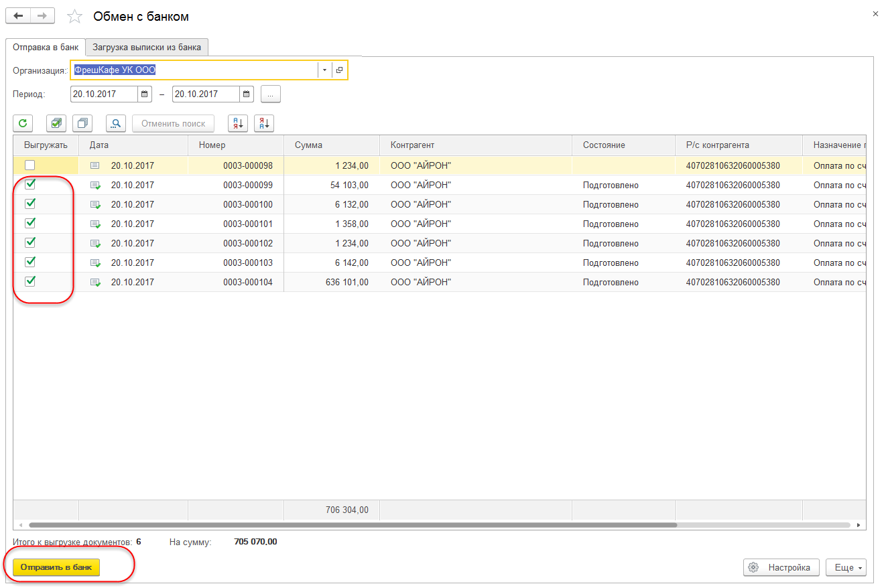Open the Find search icon
Screen dimensions: 886x588
point(116,123)
